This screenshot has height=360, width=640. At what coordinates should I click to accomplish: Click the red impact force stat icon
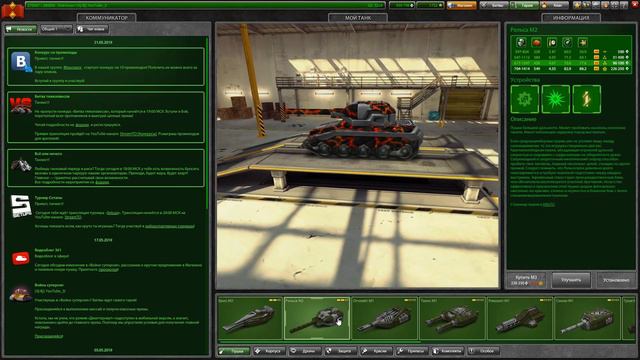pos(537,42)
